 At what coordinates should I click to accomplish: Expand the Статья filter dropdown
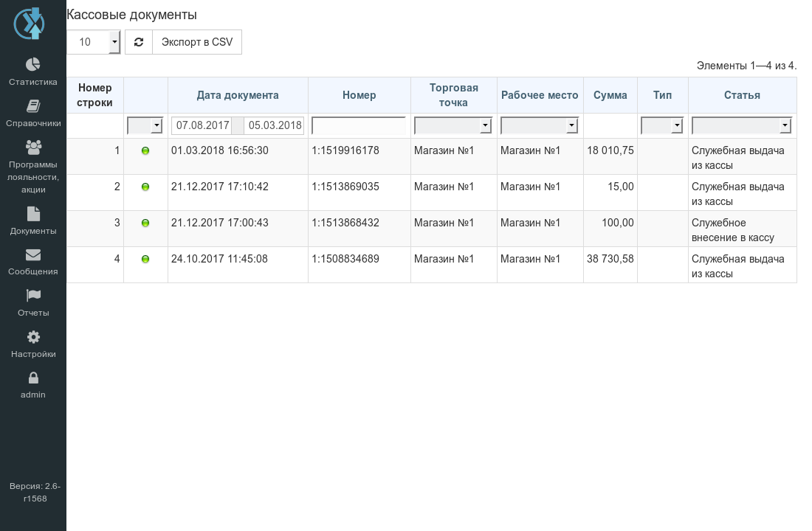click(x=742, y=125)
